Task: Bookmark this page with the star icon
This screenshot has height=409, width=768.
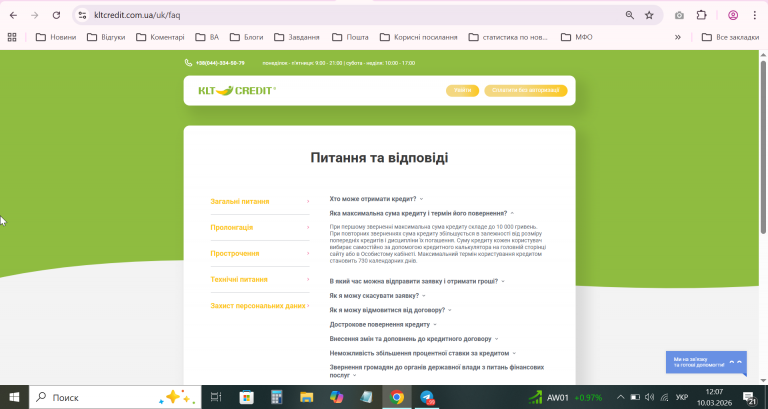Action: tap(649, 15)
